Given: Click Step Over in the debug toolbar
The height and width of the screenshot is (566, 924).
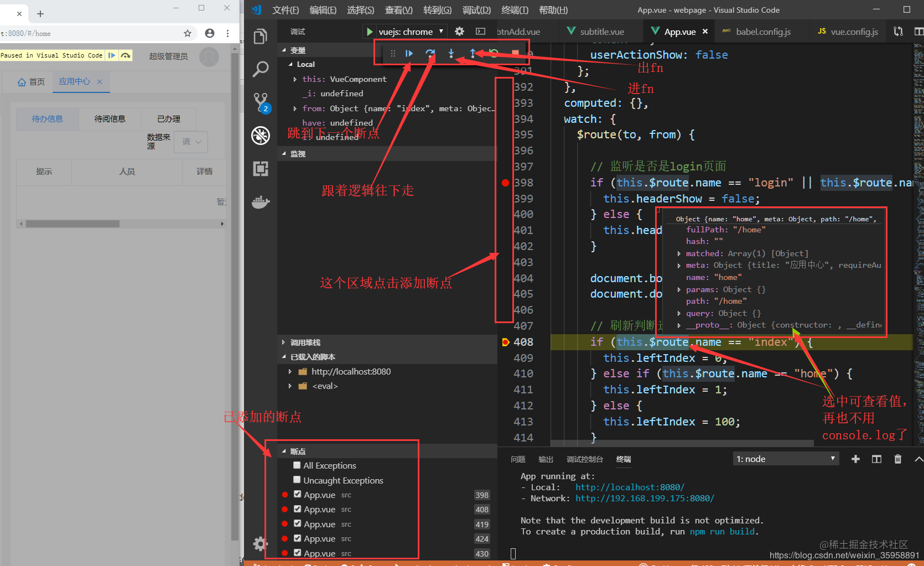Looking at the screenshot, I should pos(430,53).
